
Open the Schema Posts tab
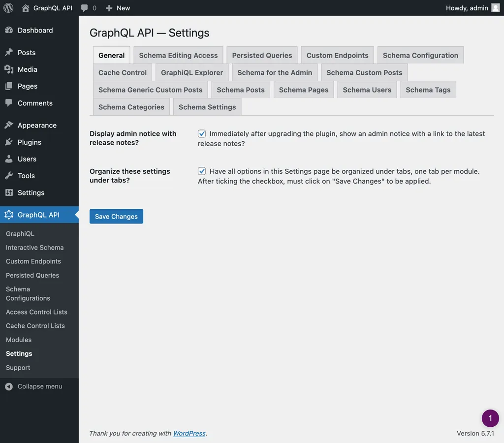click(241, 90)
